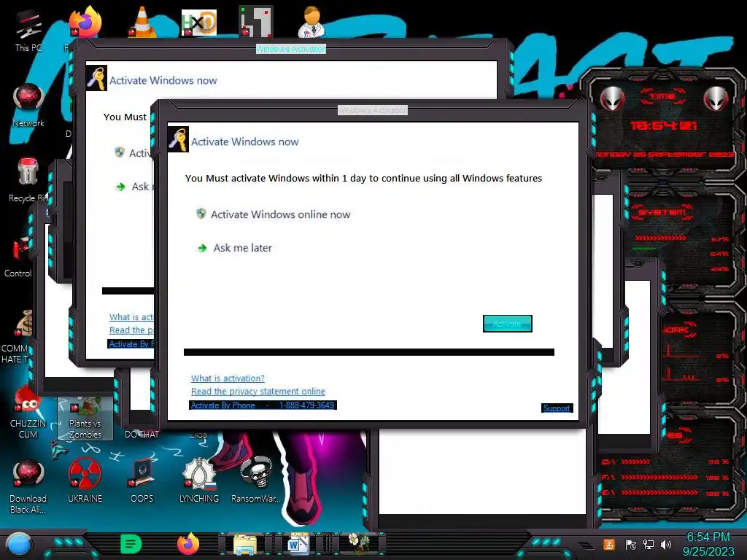Open the What is activation? link

click(x=228, y=378)
